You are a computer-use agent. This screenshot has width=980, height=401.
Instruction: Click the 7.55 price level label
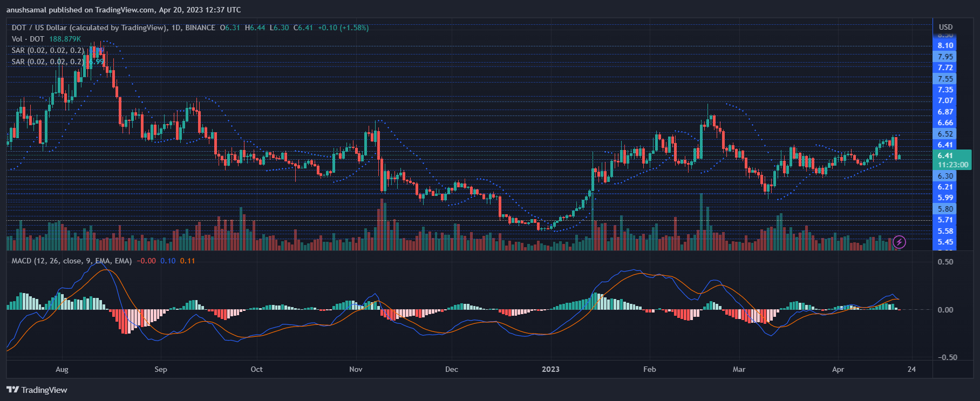945,79
